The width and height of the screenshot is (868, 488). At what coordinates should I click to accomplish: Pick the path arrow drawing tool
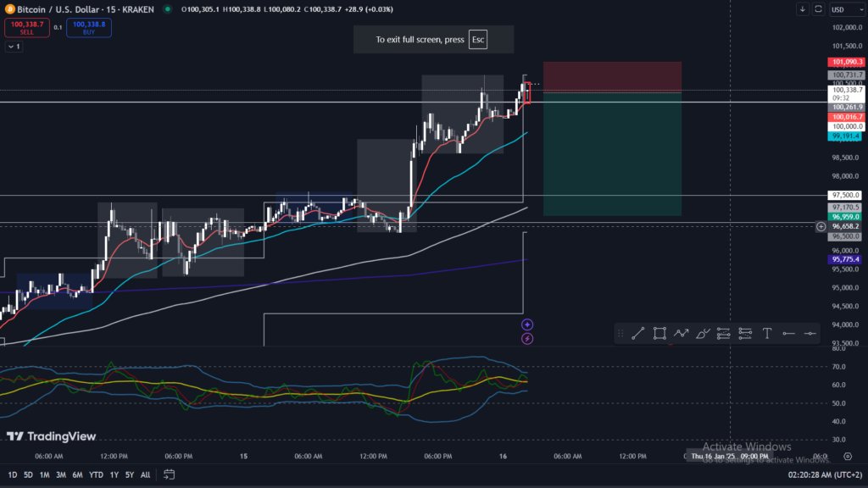(681, 334)
